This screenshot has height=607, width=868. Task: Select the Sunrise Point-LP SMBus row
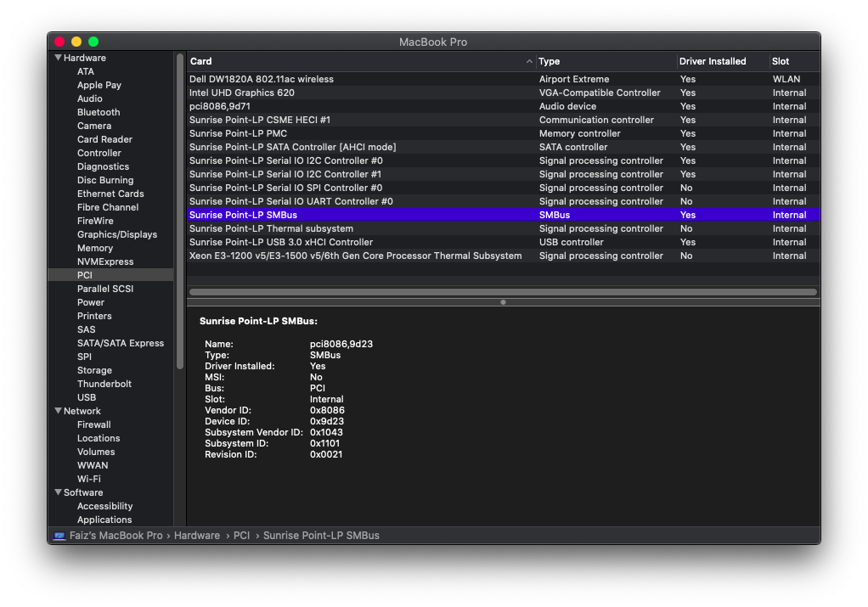click(x=503, y=215)
